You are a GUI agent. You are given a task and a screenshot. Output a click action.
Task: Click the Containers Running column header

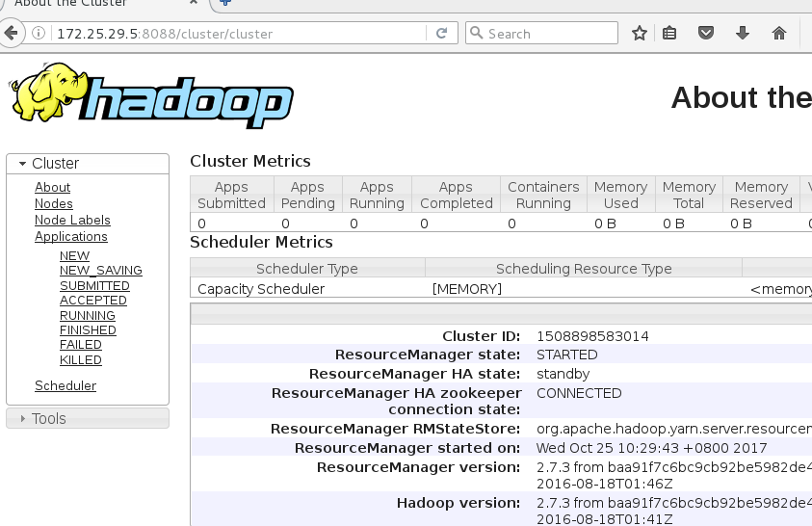click(x=543, y=195)
